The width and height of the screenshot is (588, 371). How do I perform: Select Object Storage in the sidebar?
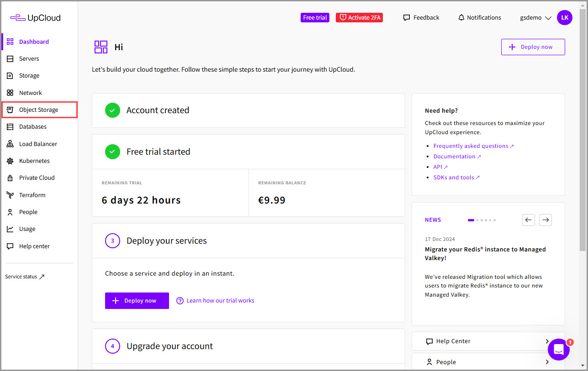pyautogui.click(x=39, y=110)
